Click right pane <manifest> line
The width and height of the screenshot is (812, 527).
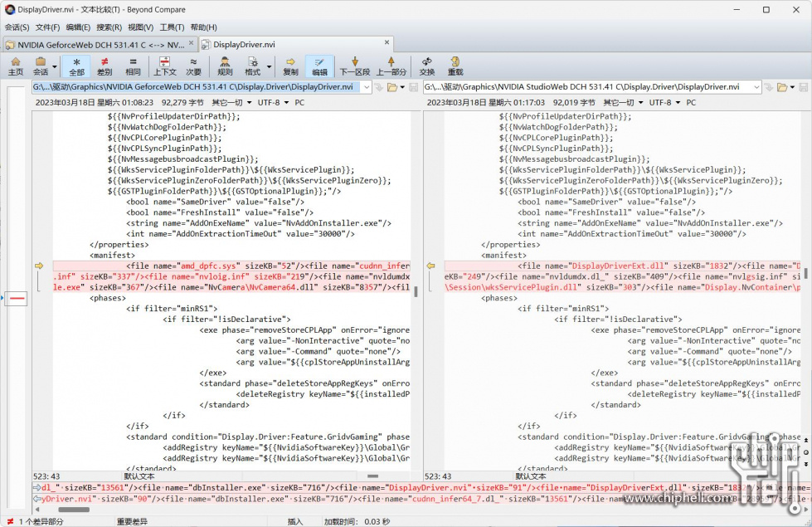coord(503,255)
